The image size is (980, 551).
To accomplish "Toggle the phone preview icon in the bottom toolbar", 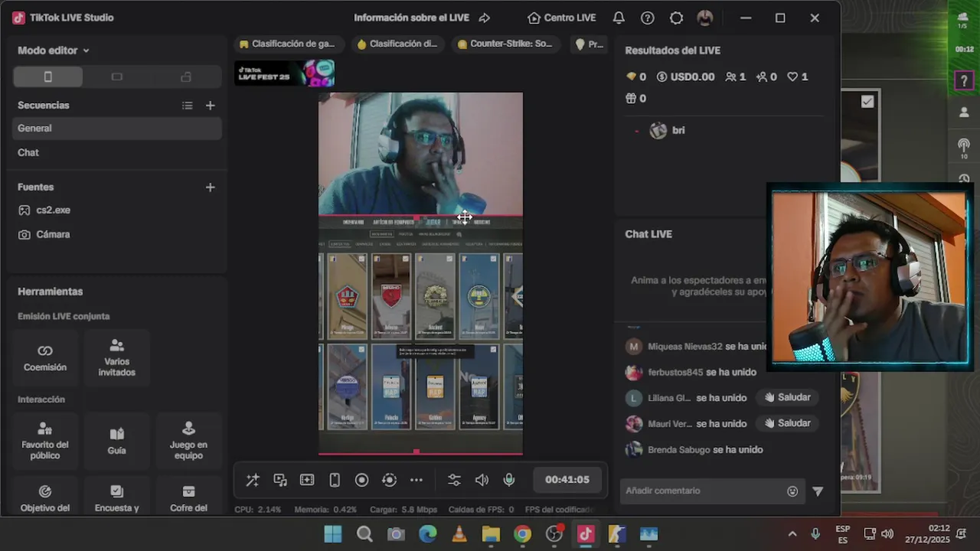I will [x=335, y=480].
